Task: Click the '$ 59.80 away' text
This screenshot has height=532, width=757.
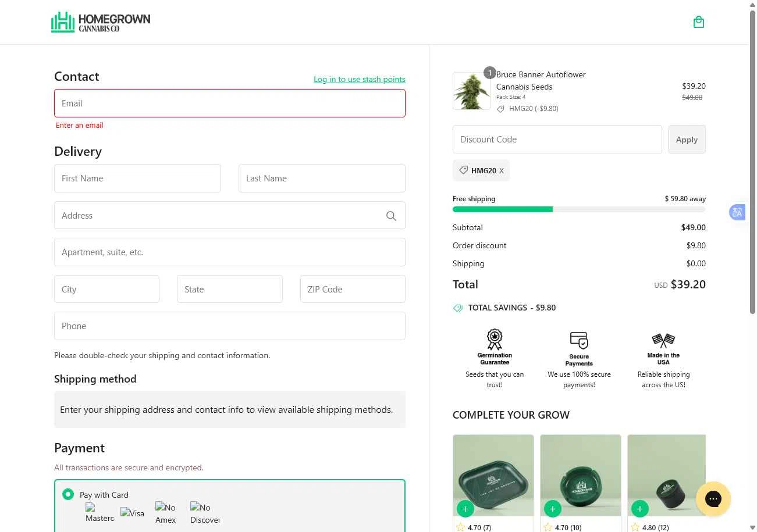Action: (x=685, y=199)
